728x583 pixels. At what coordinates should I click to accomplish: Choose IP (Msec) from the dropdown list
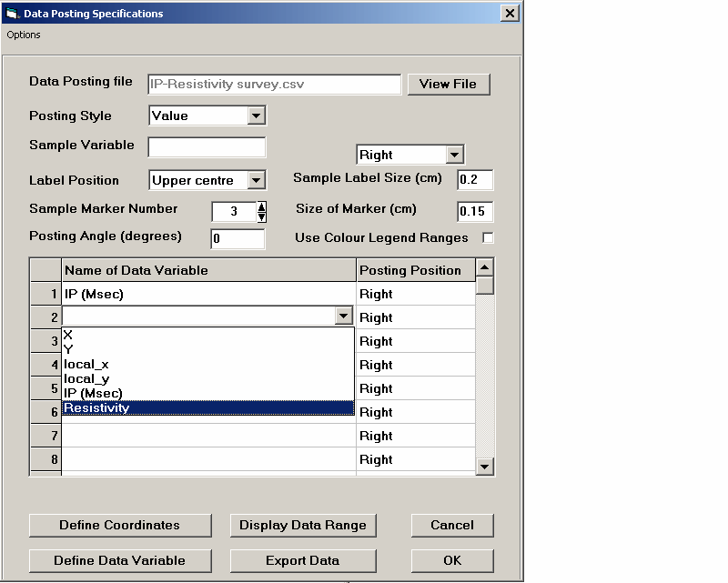[208, 393]
